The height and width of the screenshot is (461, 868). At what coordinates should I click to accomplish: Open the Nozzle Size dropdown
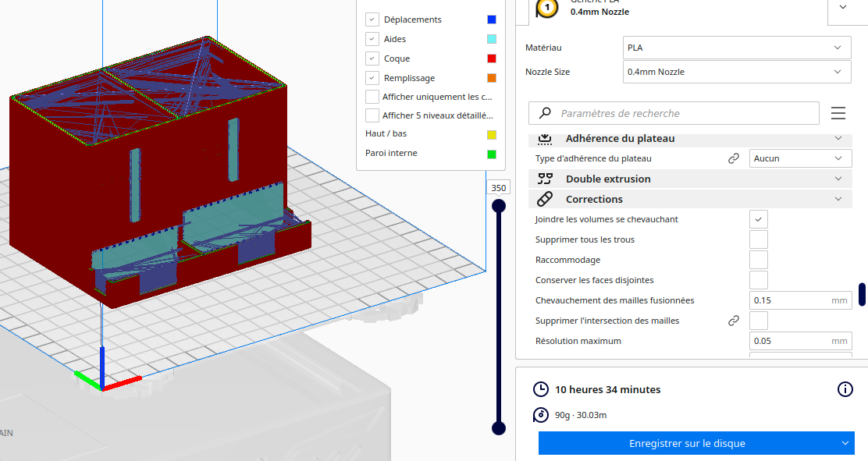coord(737,72)
